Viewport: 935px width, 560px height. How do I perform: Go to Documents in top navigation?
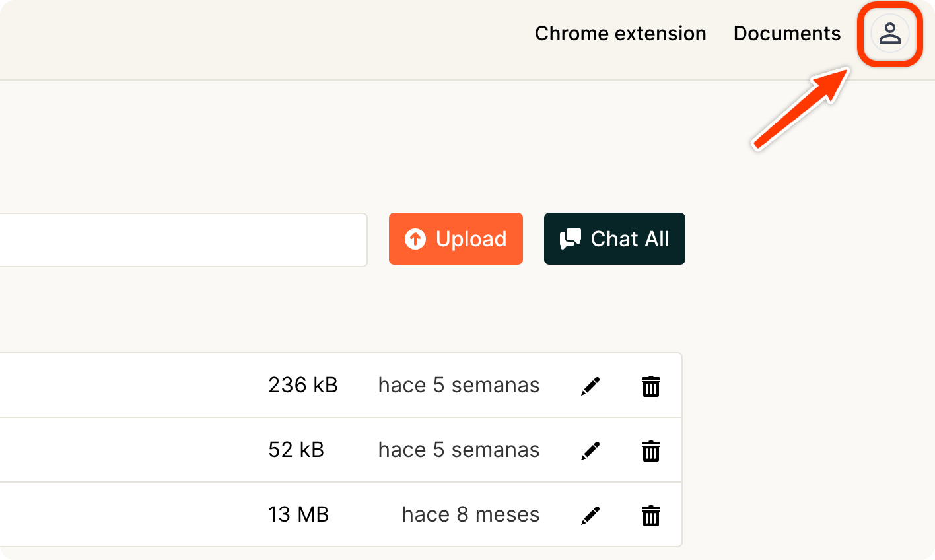(x=786, y=34)
